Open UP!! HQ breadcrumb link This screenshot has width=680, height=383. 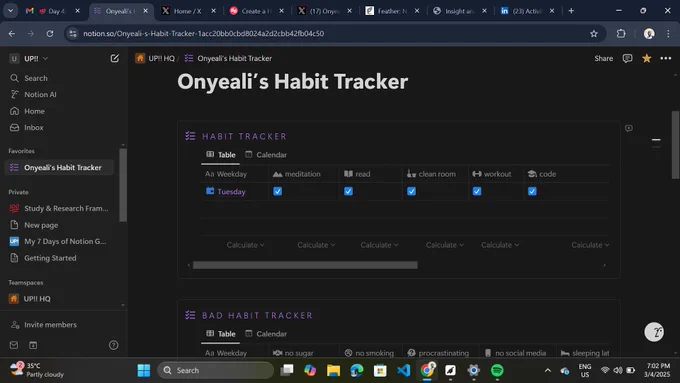[x=155, y=58]
